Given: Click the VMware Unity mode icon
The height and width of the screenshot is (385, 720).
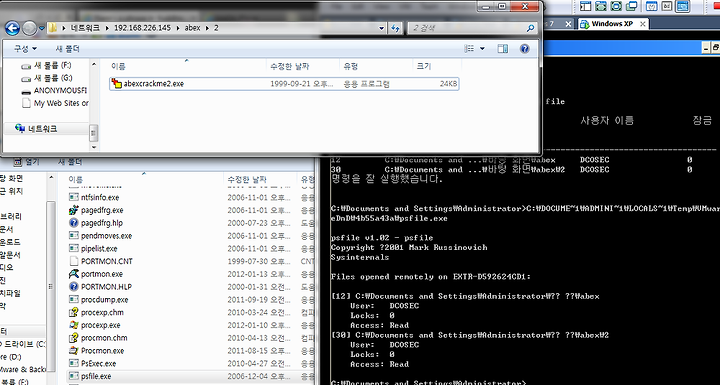Looking at the screenshot, I should 616,6.
